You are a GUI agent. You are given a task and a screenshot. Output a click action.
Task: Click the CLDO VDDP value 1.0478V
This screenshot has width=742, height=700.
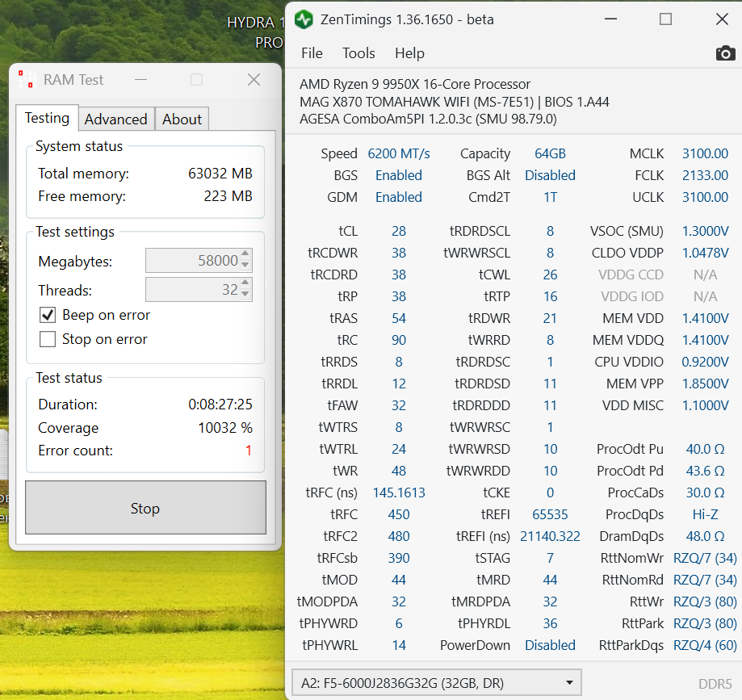pos(705,254)
